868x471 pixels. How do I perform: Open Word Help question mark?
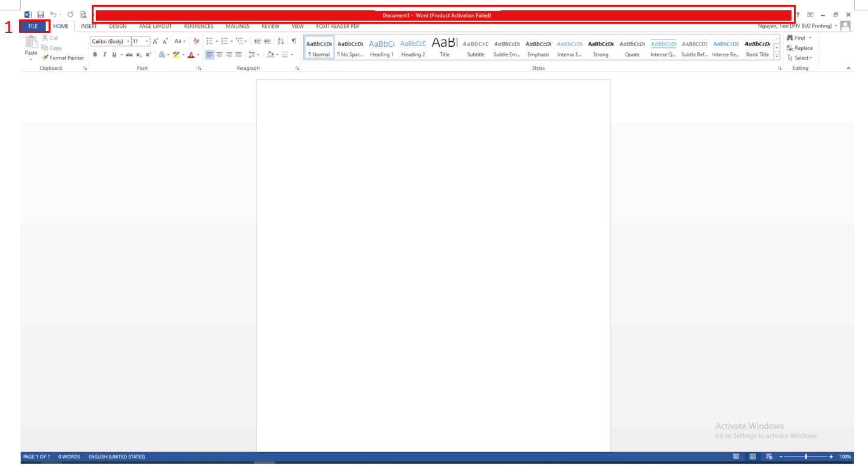798,15
